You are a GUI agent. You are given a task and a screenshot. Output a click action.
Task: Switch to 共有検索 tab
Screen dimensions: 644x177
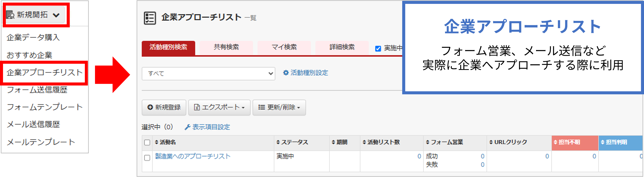click(x=226, y=47)
